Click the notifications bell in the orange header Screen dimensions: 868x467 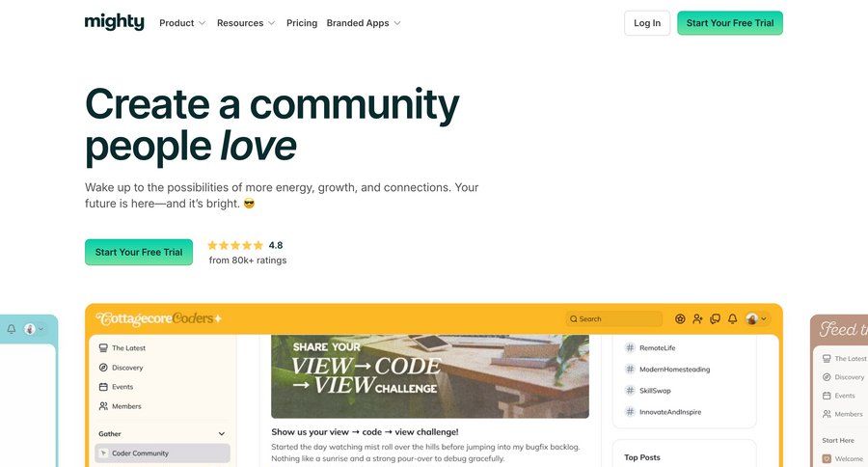coord(732,318)
